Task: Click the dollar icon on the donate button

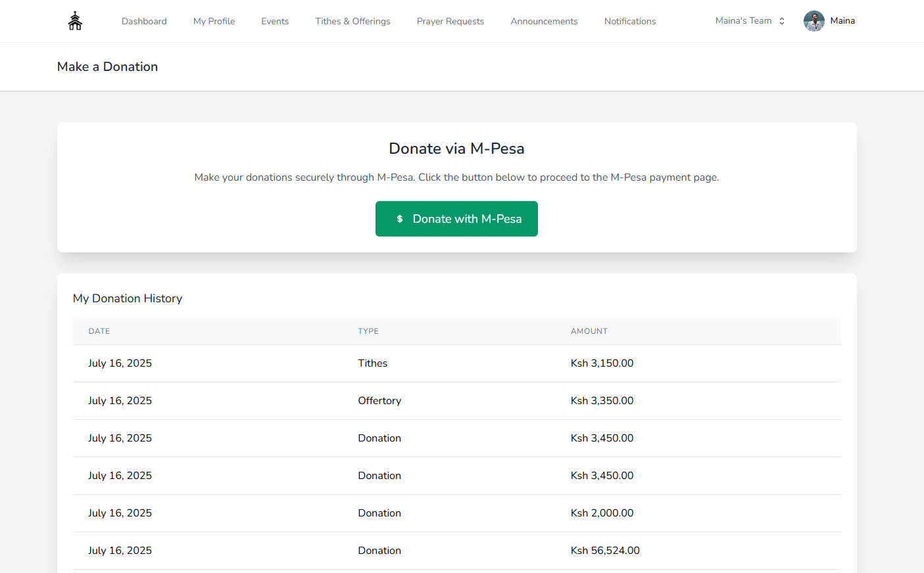Action: click(400, 219)
